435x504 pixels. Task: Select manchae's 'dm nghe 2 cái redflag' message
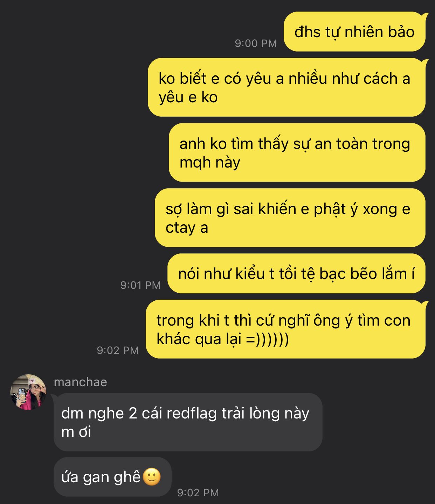tap(188, 422)
